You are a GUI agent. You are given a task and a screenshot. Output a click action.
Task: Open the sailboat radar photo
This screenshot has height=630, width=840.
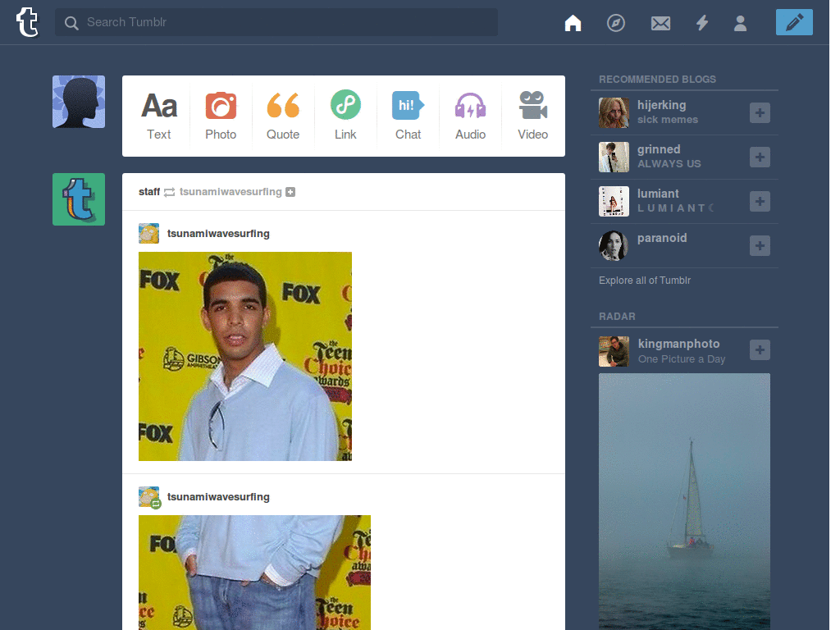click(684, 501)
